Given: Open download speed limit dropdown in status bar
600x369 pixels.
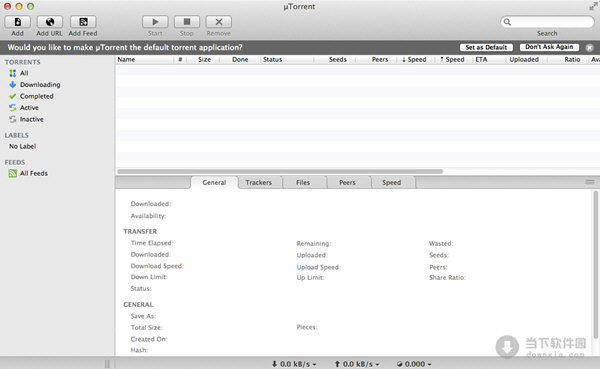Looking at the screenshot, I should click(294, 364).
